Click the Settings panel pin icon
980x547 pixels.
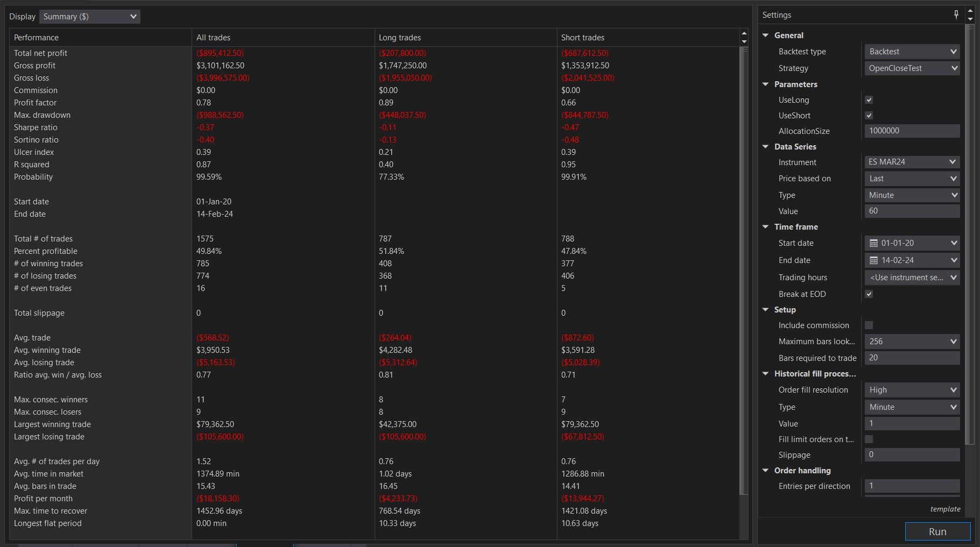[956, 15]
